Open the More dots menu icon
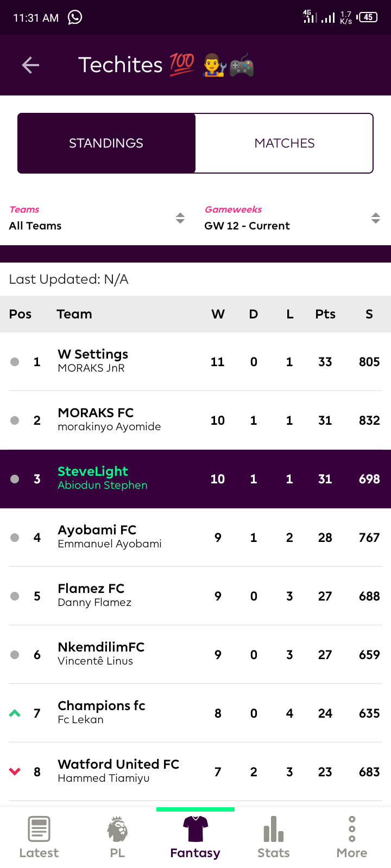The height and width of the screenshot is (868, 391). (352, 829)
